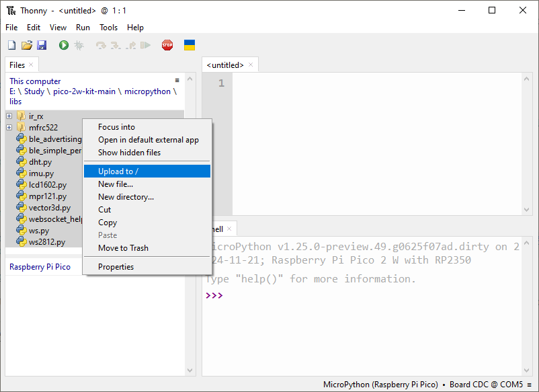Stop the backend with red STOP icon
539x392 pixels.
[167, 45]
